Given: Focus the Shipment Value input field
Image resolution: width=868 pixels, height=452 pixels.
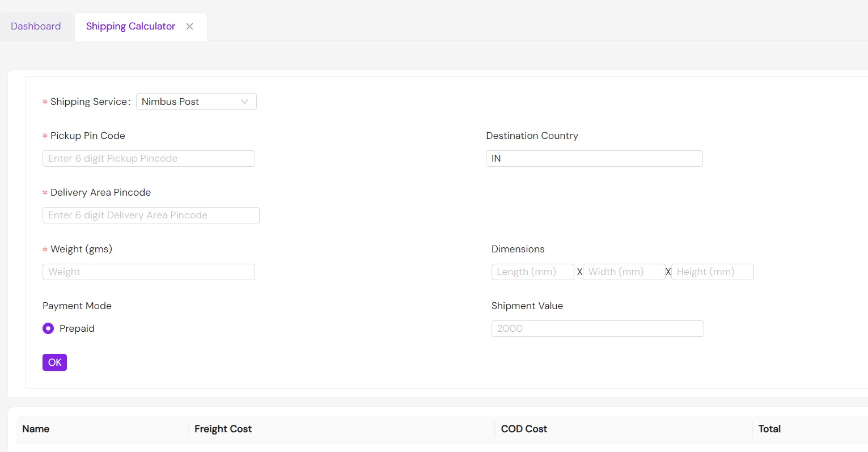Looking at the screenshot, I should coord(597,328).
